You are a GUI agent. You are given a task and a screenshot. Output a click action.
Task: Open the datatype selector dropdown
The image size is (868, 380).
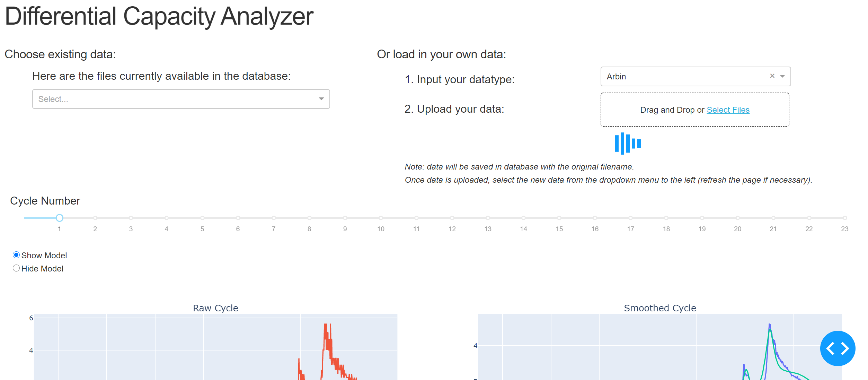[x=783, y=77]
